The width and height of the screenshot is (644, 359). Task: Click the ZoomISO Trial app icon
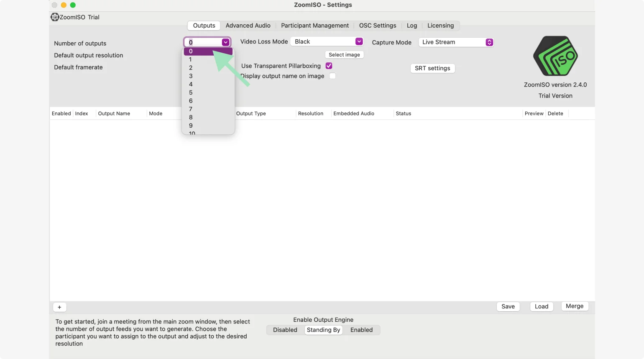[55, 17]
